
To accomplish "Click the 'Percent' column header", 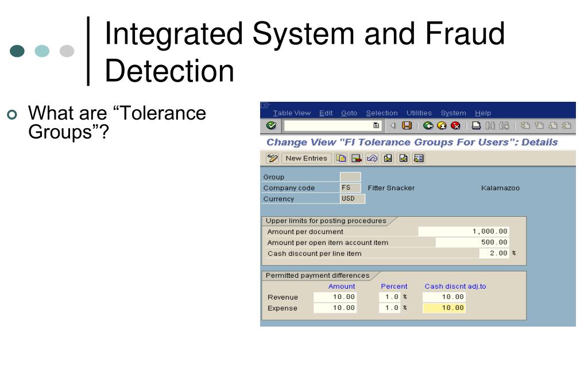I will (394, 286).
